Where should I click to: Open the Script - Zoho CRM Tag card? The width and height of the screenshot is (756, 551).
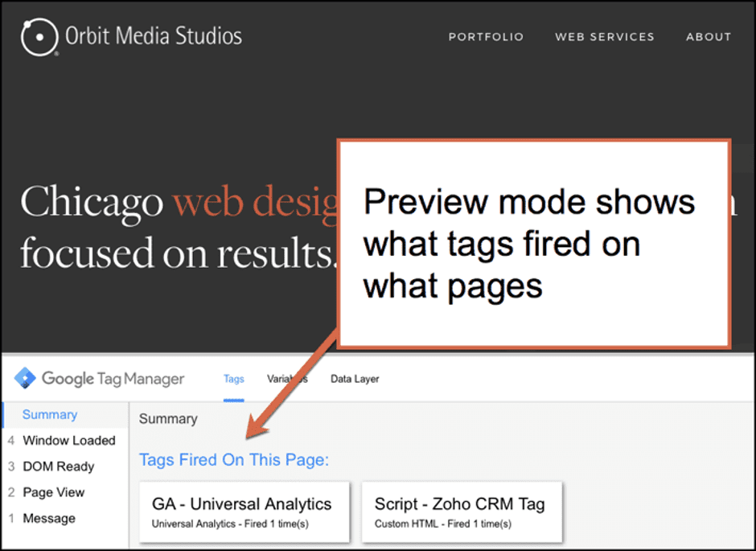[462, 512]
